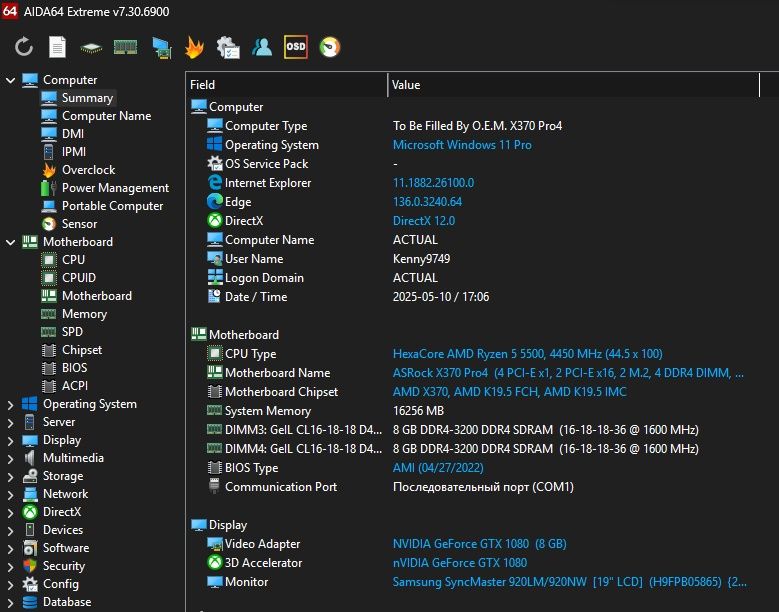Click the memory module toolbar icon
The image size is (779, 612).
pyautogui.click(x=125, y=47)
